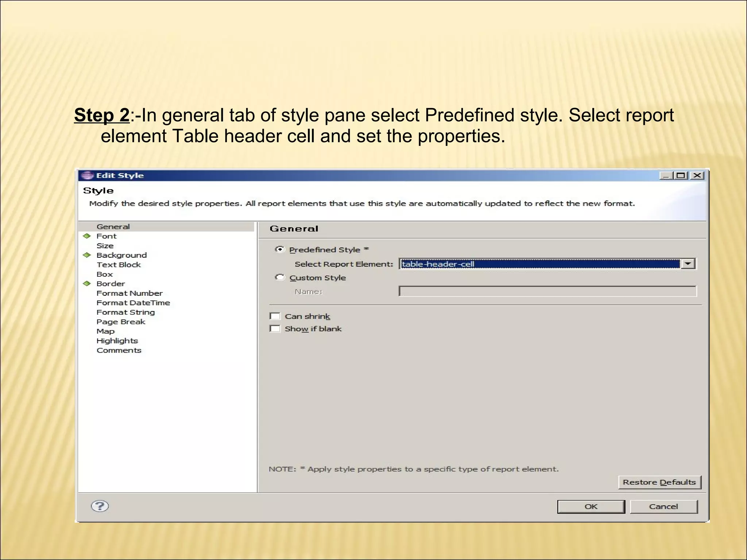Click the 'Style' heading in dialog banner
Viewport: 747px width, 560px height.
(x=98, y=190)
